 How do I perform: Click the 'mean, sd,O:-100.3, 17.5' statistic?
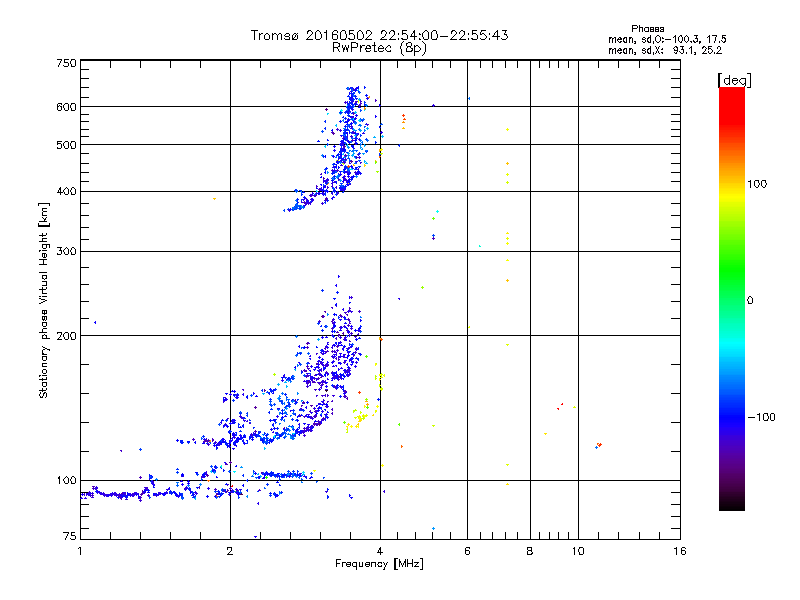[x=667, y=39]
